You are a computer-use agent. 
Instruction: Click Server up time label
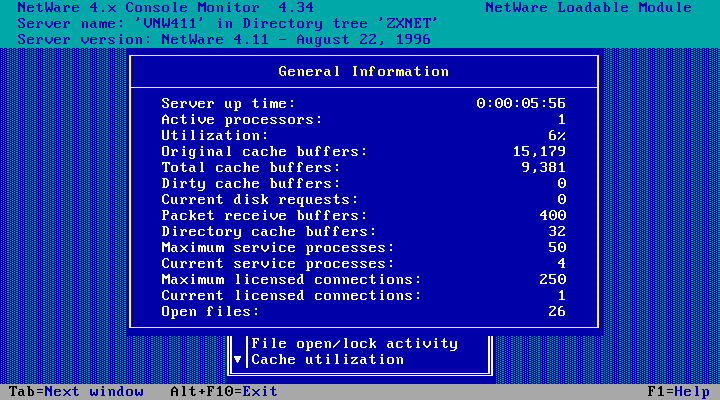228,104
